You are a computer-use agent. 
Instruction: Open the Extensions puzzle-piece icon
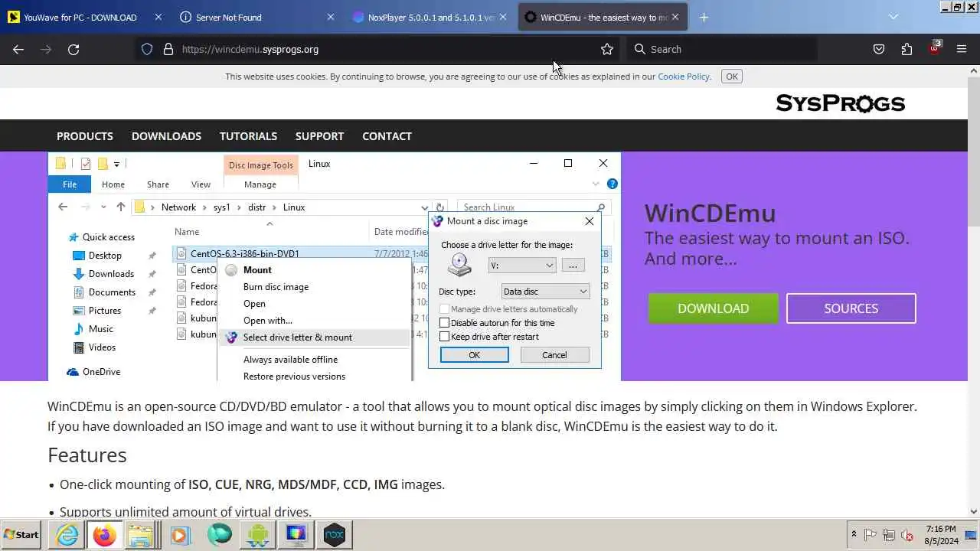tap(906, 49)
